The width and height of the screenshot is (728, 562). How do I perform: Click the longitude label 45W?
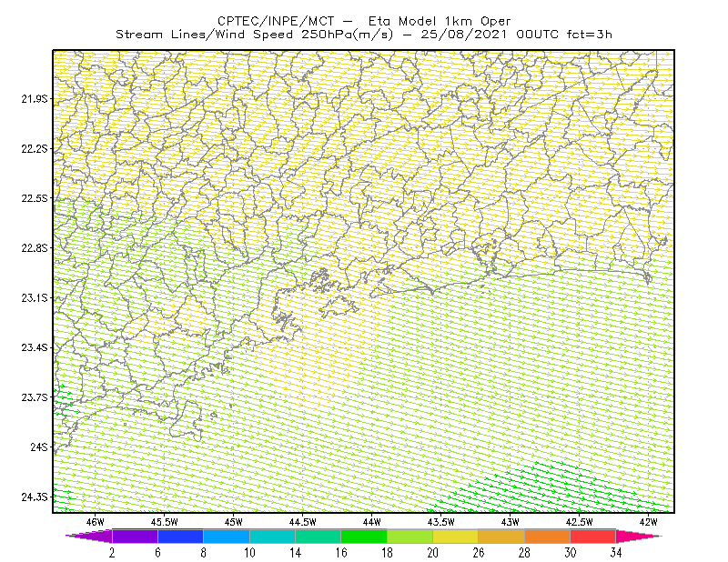(234, 522)
